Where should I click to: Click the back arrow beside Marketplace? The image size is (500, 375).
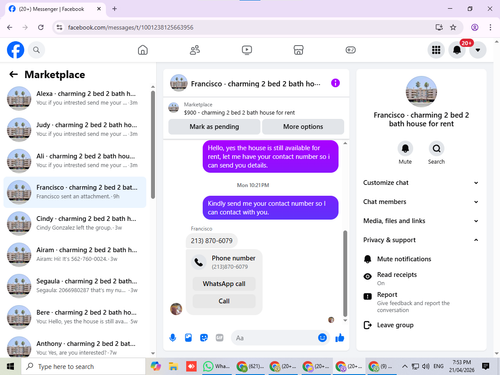point(13,74)
